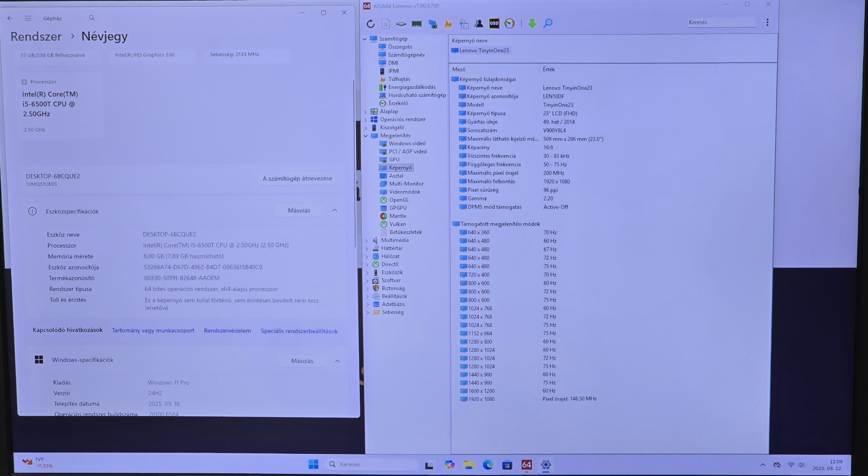The height and width of the screenshot is (476, 868).
Task: Switch to AIDA64 via its taskbar icon
Action: (527, 465)
